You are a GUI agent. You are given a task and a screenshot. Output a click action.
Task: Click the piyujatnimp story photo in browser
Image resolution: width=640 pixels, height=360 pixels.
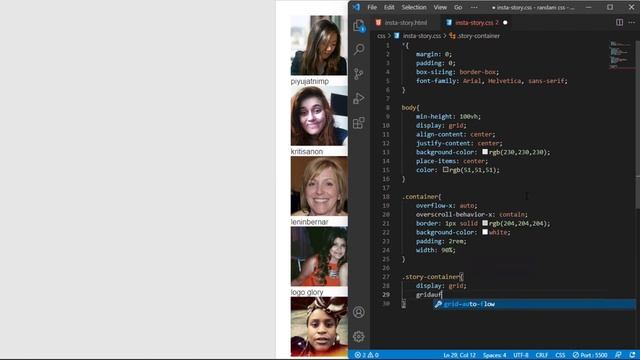click(319, 45)
